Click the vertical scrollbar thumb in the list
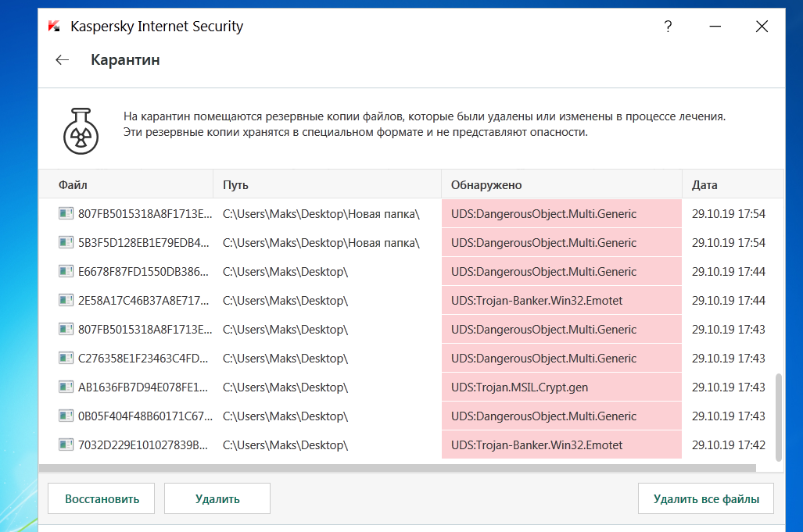 pyautogui.click(x=777, y=417)
